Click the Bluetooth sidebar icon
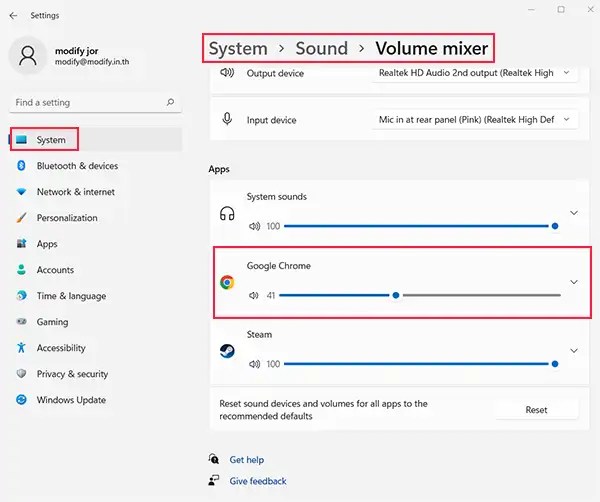The width and height of the screenshot is (600, 502). pyautogui.click(x=21, y=166)
